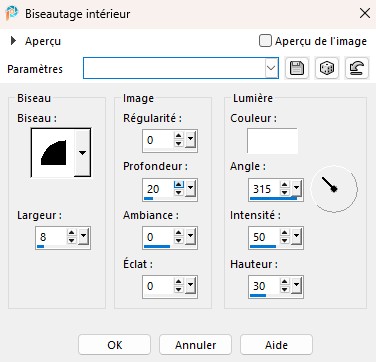376x362 pixels.
Task: Click the light angle dial control
Action: [334, 189]
